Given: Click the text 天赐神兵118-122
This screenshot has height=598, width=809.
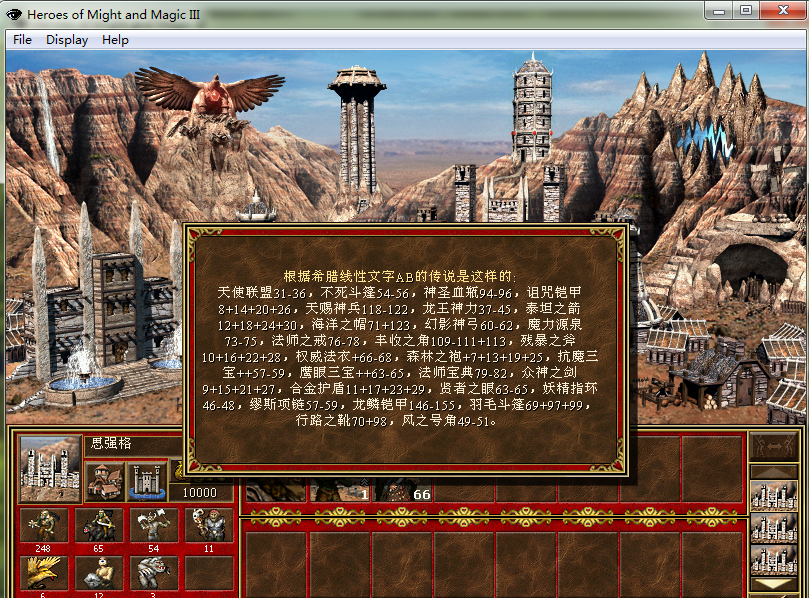Looking at the screenshot, I should coord(357,309).
